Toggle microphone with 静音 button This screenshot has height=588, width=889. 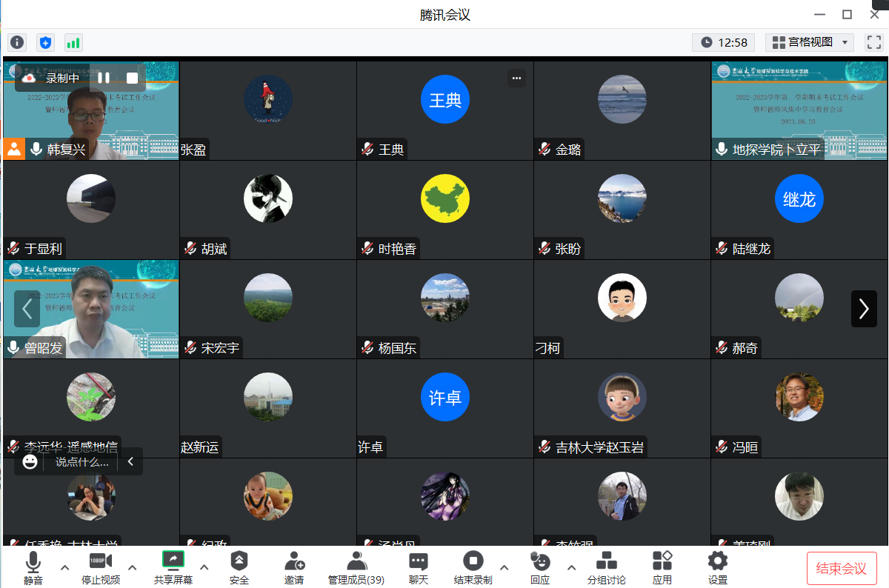pos(33,567)
